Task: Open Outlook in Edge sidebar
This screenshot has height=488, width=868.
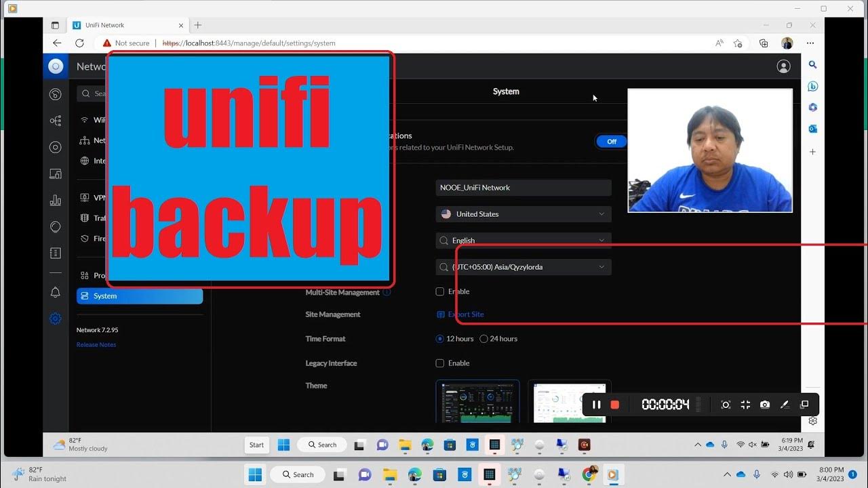Action: [x=812, y=129]
